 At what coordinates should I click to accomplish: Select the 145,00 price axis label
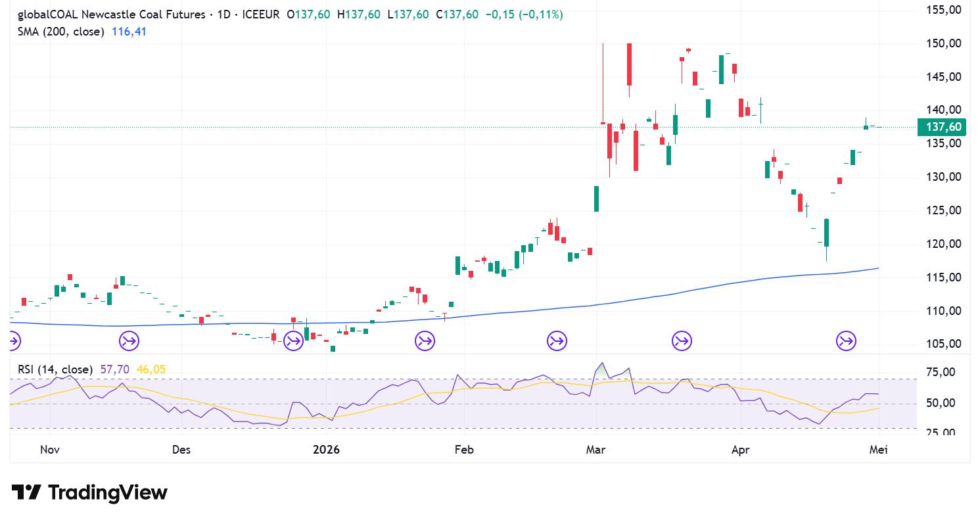[944, 77]
